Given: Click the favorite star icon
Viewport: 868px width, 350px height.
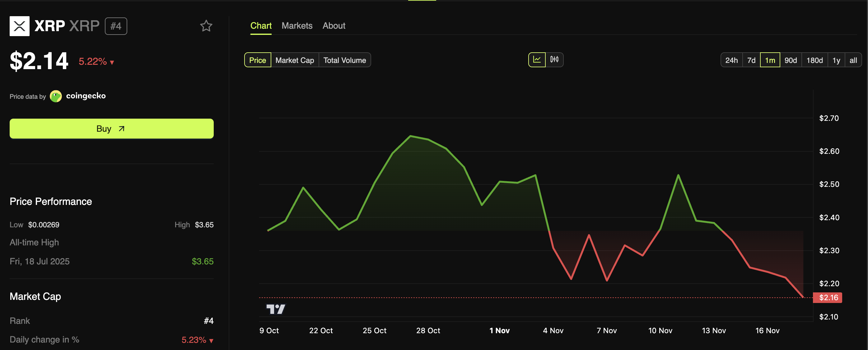Looking at the screenshot, I should (206, 26).
